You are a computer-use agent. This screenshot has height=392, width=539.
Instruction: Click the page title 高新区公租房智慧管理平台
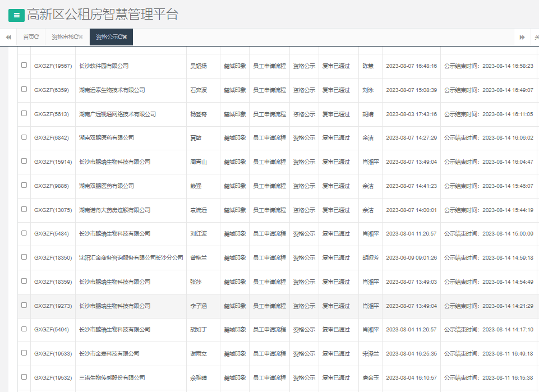click(x=103, y=15)
